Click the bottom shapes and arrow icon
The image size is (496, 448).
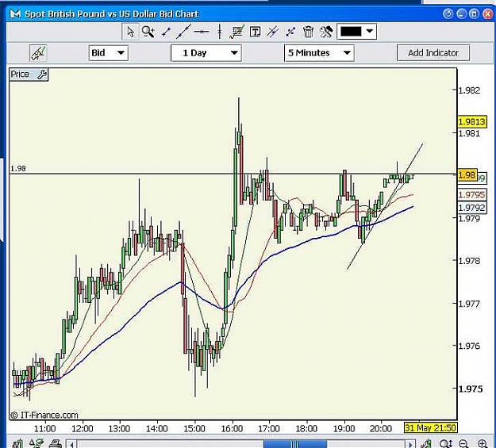[x=36, y=443]
